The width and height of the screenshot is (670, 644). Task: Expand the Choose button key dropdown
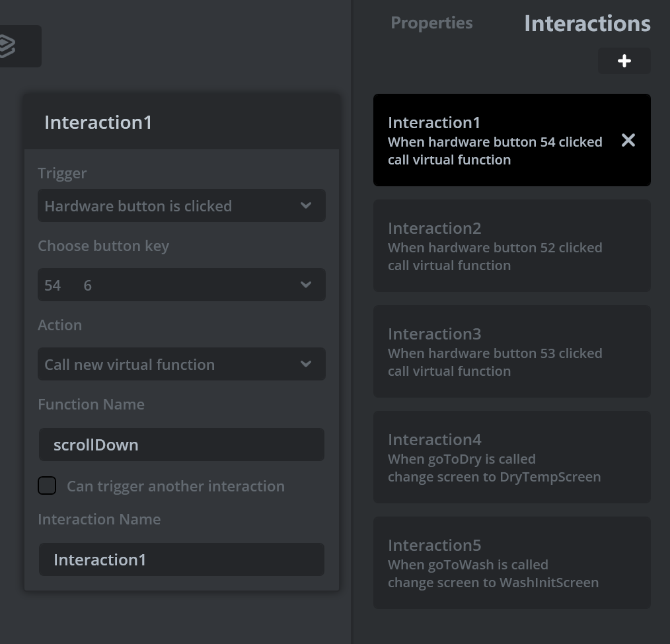coord(181,285)
